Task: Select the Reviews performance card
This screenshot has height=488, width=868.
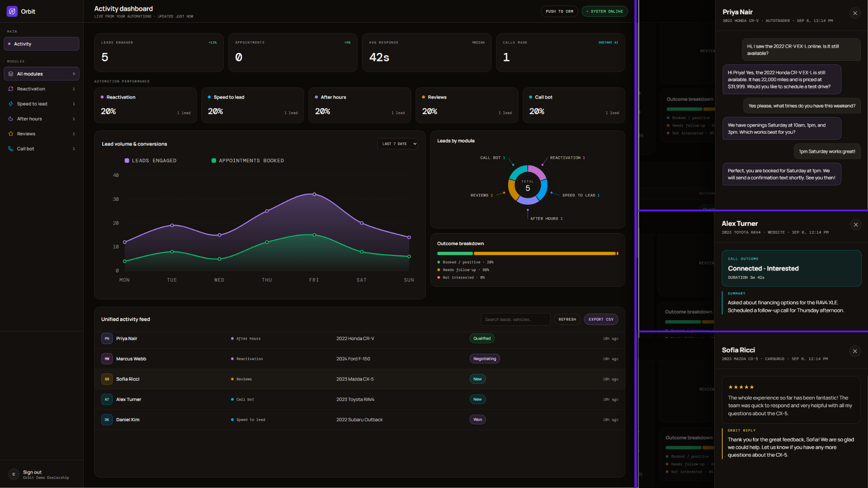Action: pos(467,105)
